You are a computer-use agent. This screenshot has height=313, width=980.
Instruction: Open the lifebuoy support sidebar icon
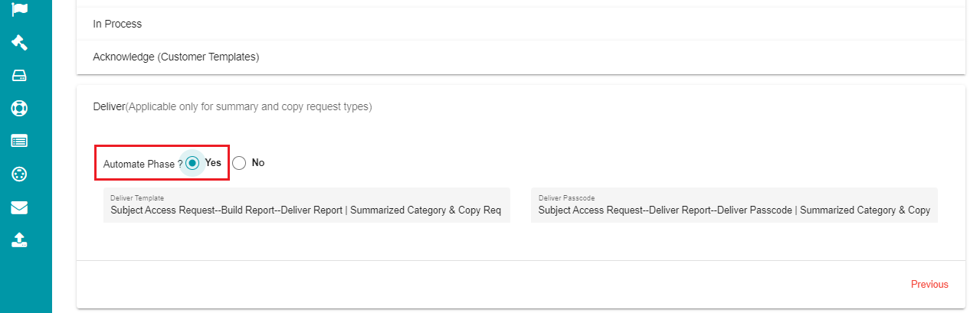pos(20,108)
